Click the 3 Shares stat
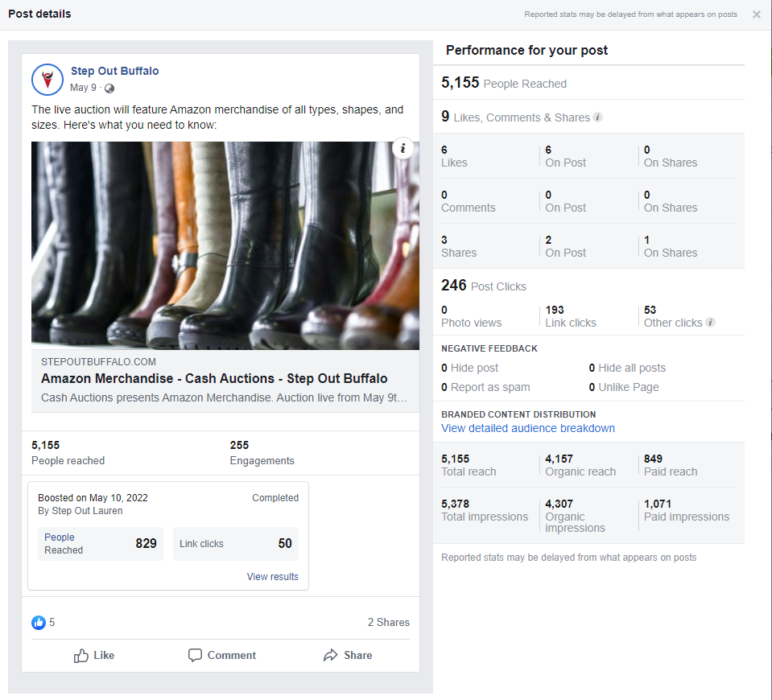Image resolution: width=772 pixels, height=700 pixels. click(x=459, y=247)
